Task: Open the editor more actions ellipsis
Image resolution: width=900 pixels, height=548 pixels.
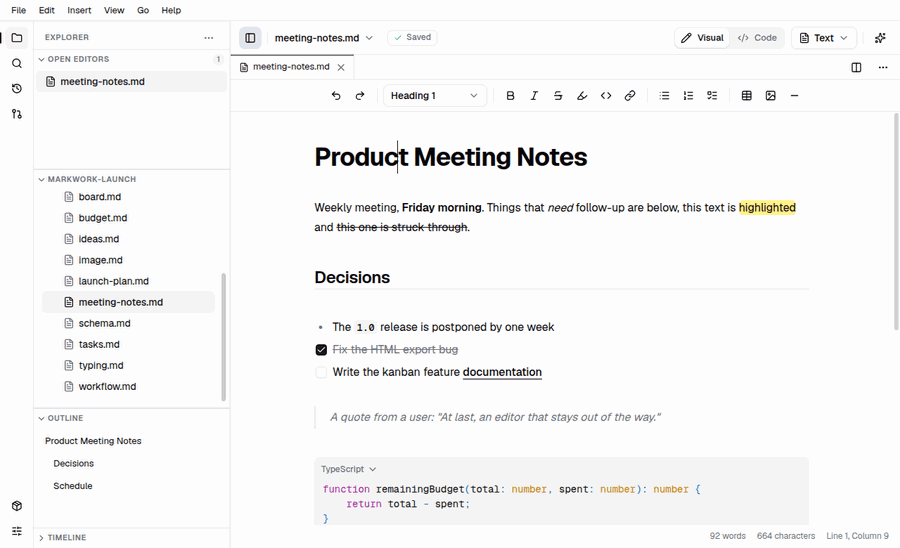Action: 883,68
